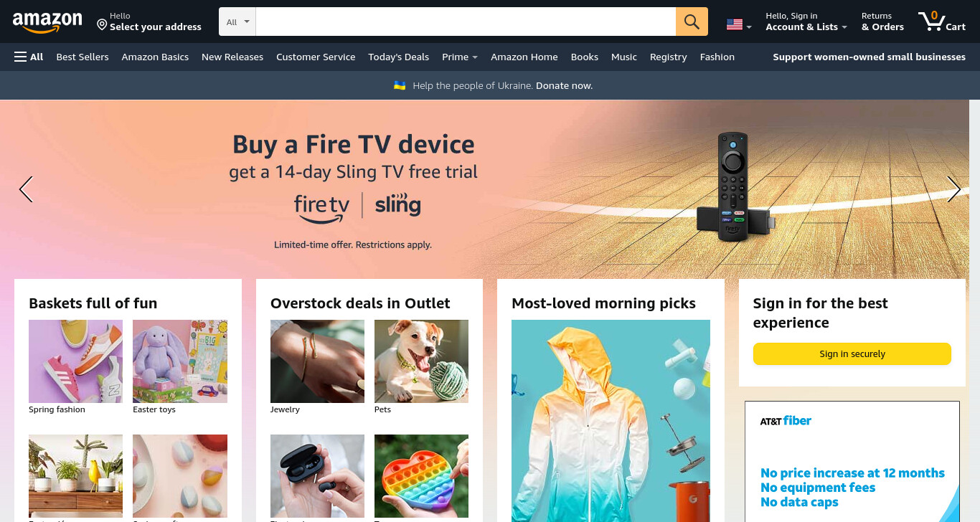Screen dimensions: 980x522
Task: Open Best Sellers page
Action: (x=83, y=57)
